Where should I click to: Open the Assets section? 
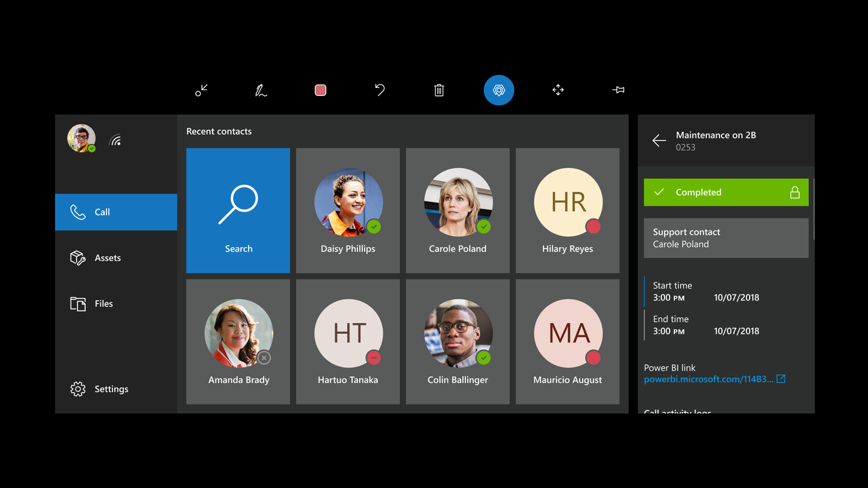(x=107, y=258)
